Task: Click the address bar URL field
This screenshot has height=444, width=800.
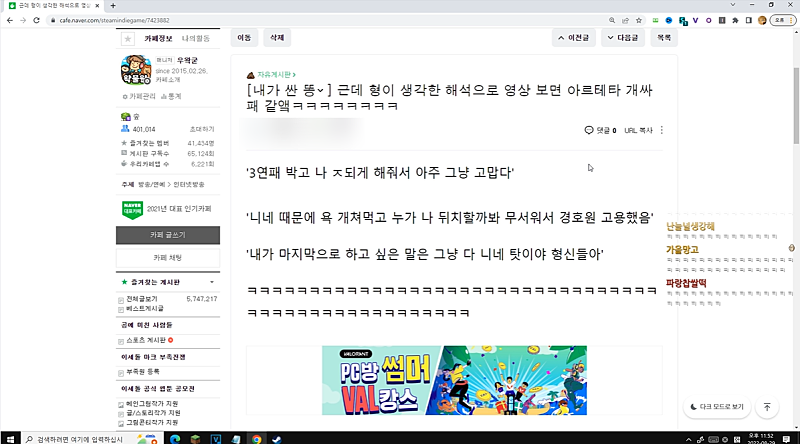Action: click(x=327, y=20)
